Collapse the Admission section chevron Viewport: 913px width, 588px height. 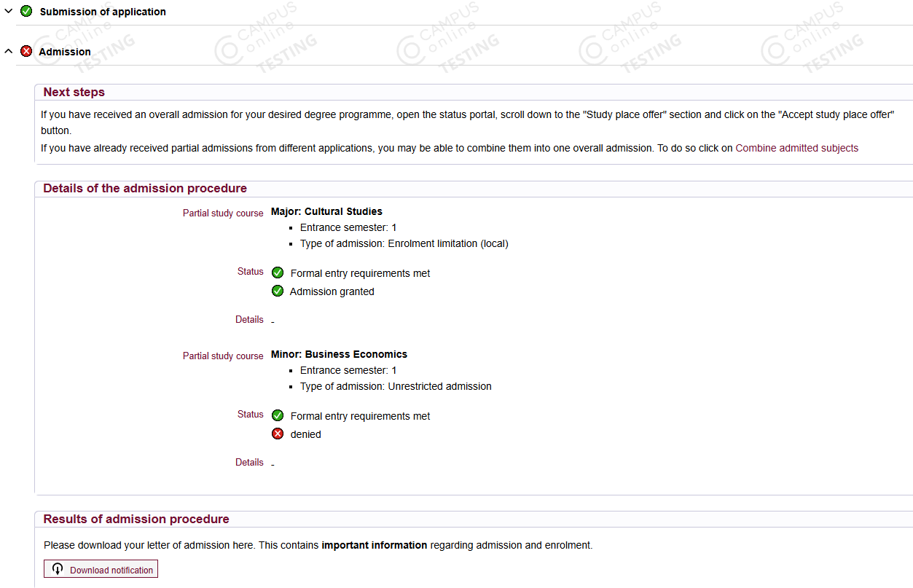click(x=9, y=52)
